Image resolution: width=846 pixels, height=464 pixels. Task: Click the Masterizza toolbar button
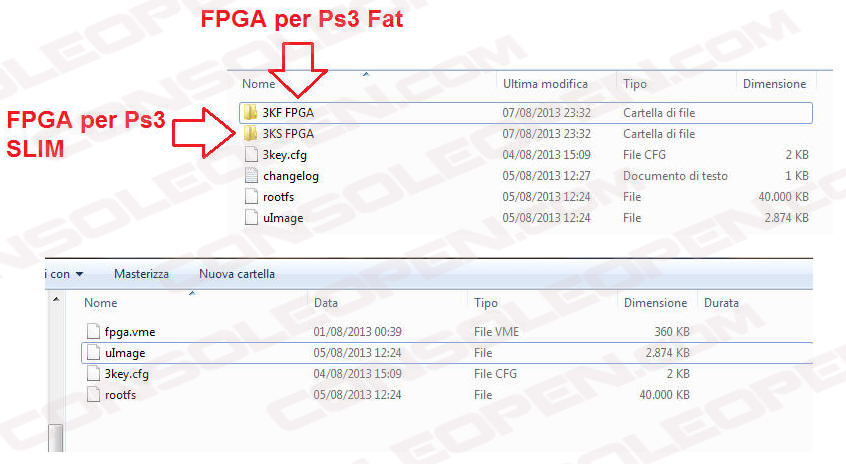click(x=141, y=274)
